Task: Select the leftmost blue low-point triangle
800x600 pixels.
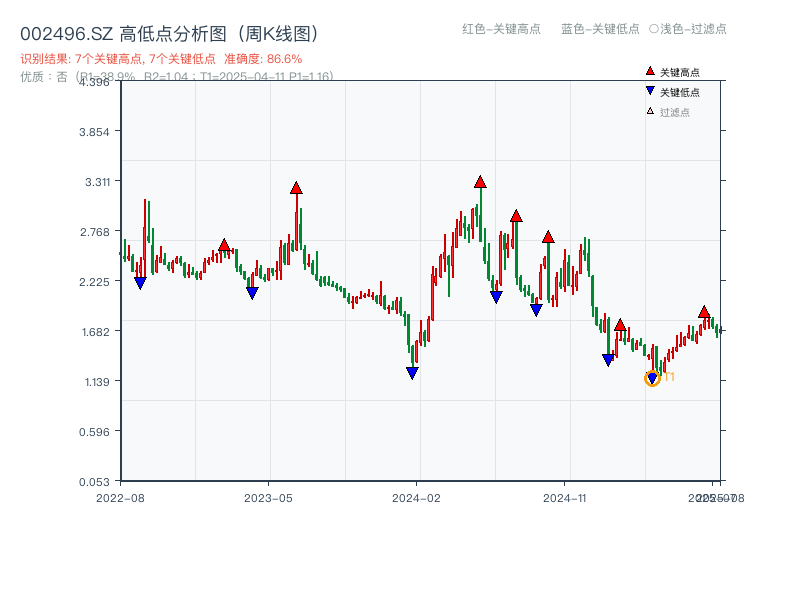Action: [140, 283]
